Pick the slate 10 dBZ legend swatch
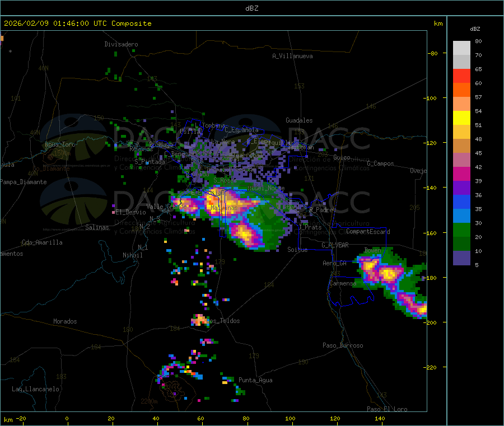 point(461,258)
